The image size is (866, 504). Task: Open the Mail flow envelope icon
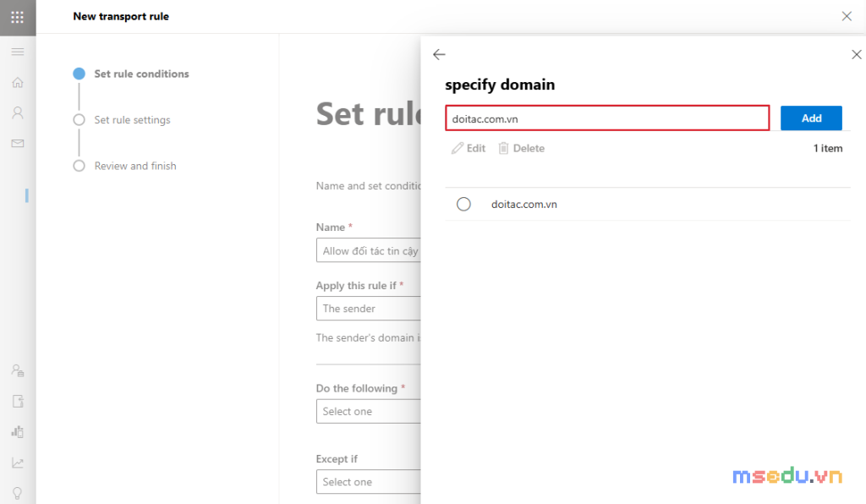[x=18, y=144]
